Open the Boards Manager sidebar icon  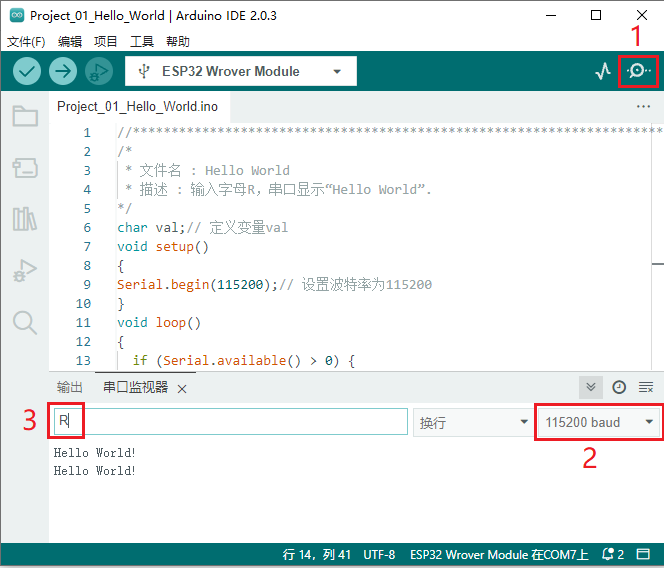[x=25, y=167]
